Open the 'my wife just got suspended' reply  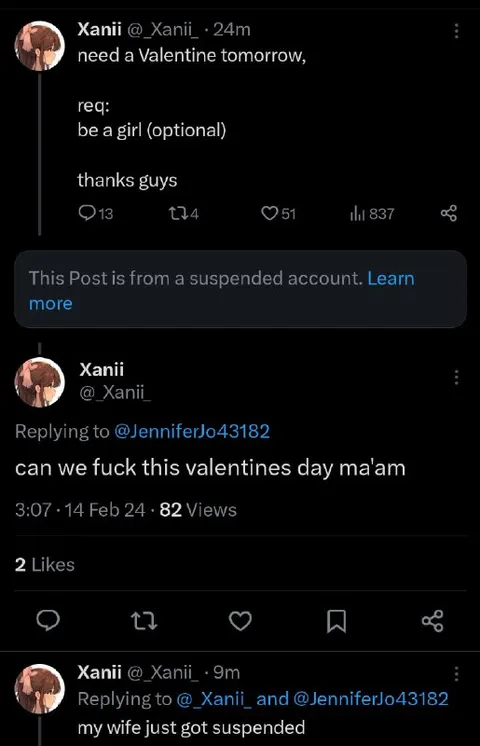coord(191,727)
